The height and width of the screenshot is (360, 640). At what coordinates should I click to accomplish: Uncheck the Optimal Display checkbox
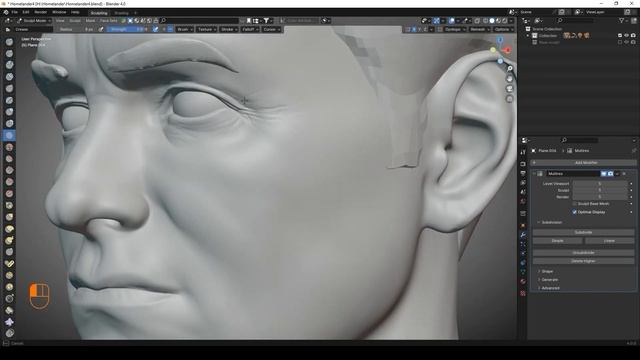click(x=575, y=212)
